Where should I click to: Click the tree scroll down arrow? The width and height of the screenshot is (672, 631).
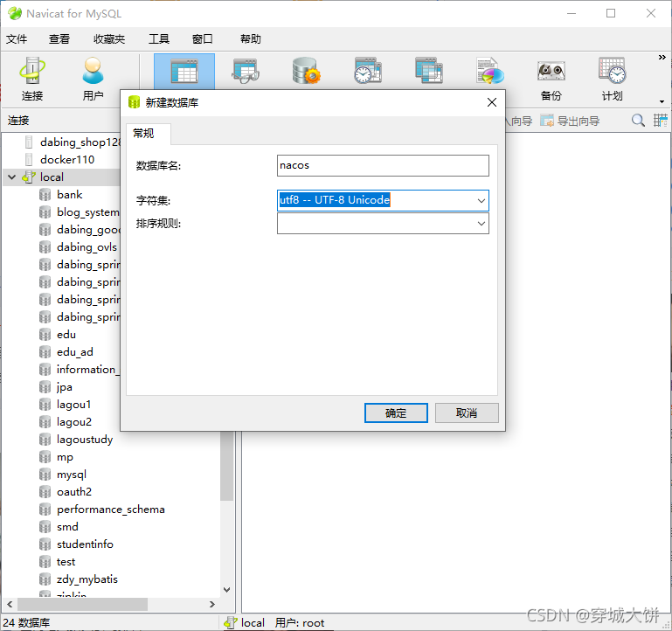(x=226, y=590)
